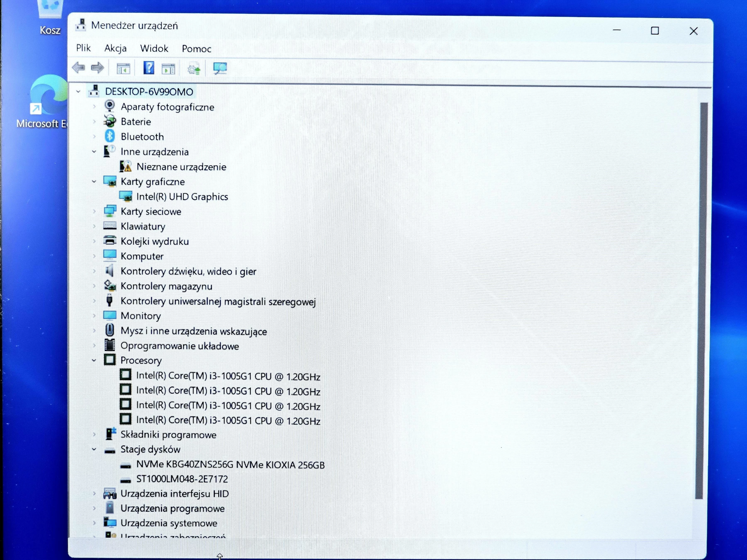The height and width of the screenshot is (560, 747).
Task: Click the Urządzenia systemowe folder icon
Action: (x=110, y=522)
